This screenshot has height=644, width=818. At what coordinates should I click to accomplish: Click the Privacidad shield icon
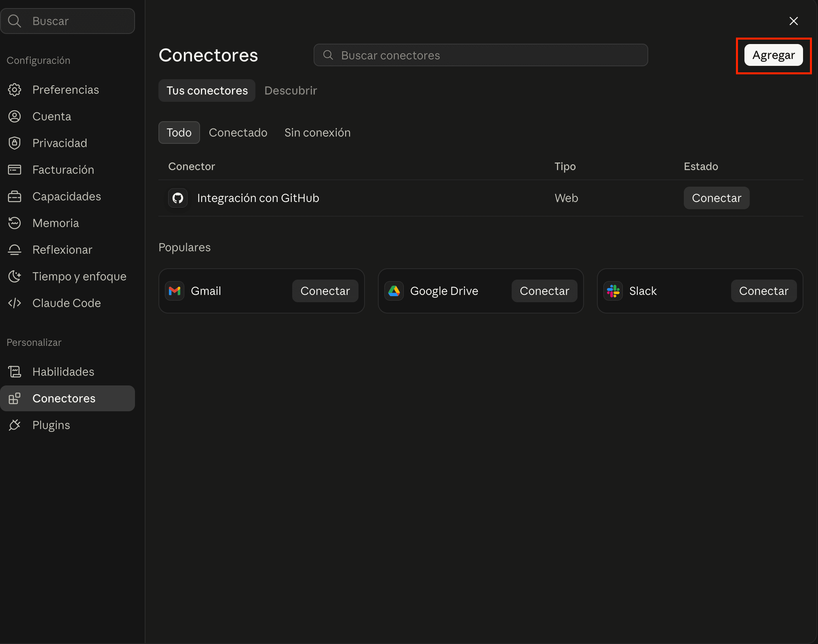15,143
